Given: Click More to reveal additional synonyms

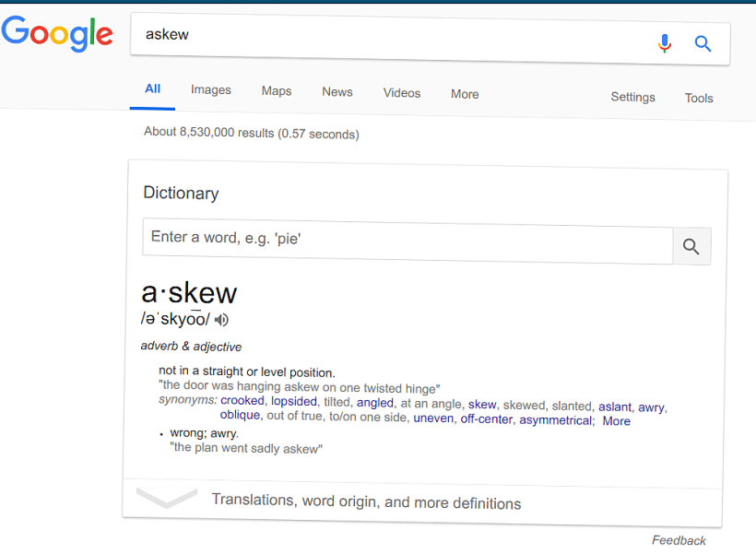Looking at the screenshot, I should (x=616, y=421).
